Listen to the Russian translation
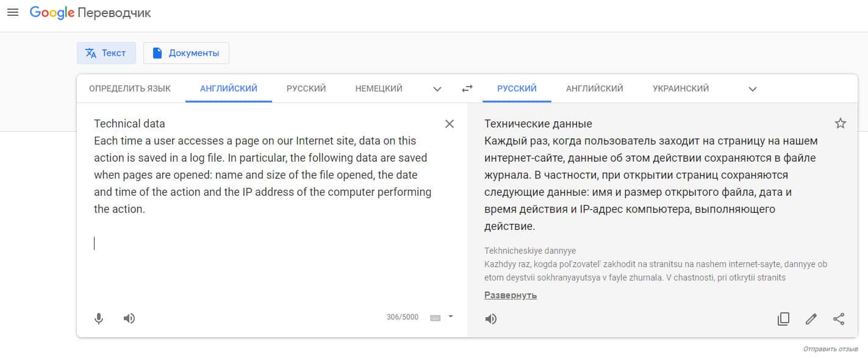The image size is (868, 358). pos(491,318)
